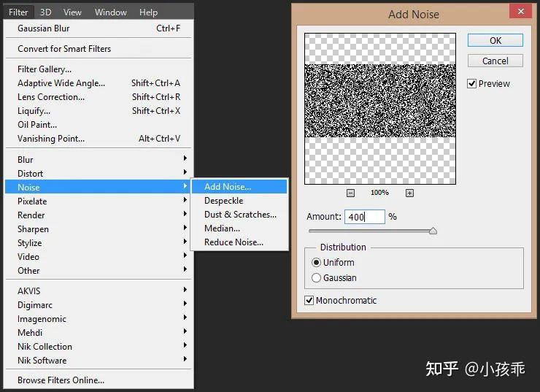Choose Dust & Scratches... filter
The width and height of the screenshot is (540, 392).
click(x=239, y=215)
